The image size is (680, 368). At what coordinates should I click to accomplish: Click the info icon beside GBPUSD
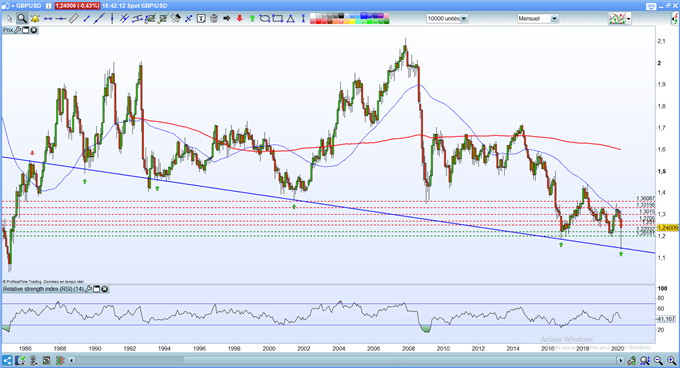click(49, 6)
